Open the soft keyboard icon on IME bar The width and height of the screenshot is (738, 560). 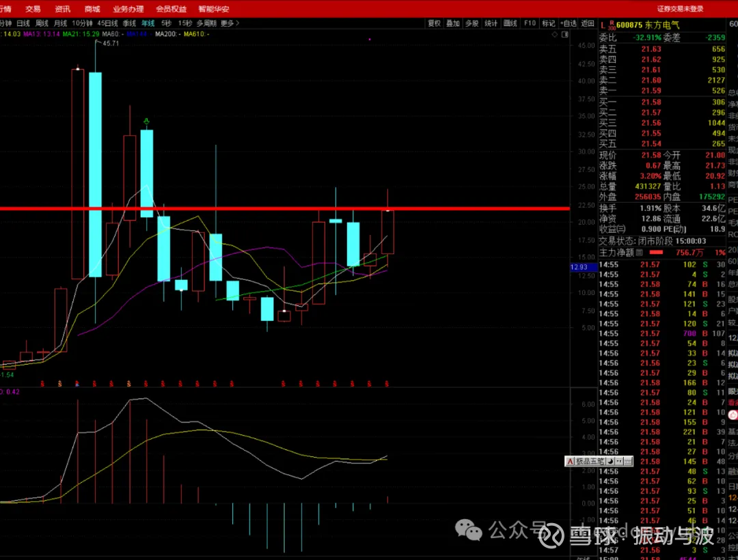629,462
